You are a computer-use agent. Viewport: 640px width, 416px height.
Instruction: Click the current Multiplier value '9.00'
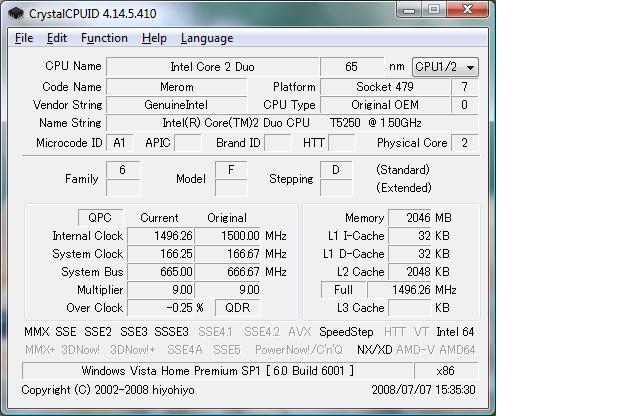tap(161, 290)
